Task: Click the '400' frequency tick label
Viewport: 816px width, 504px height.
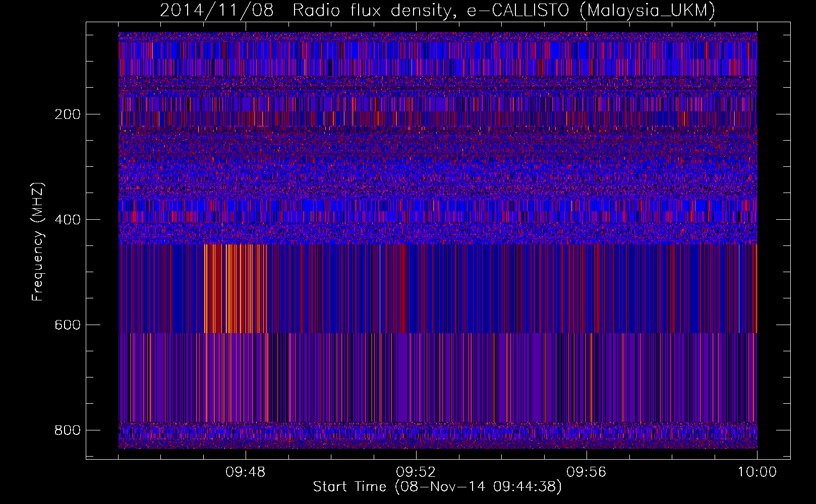Action: tap(68, 220)
